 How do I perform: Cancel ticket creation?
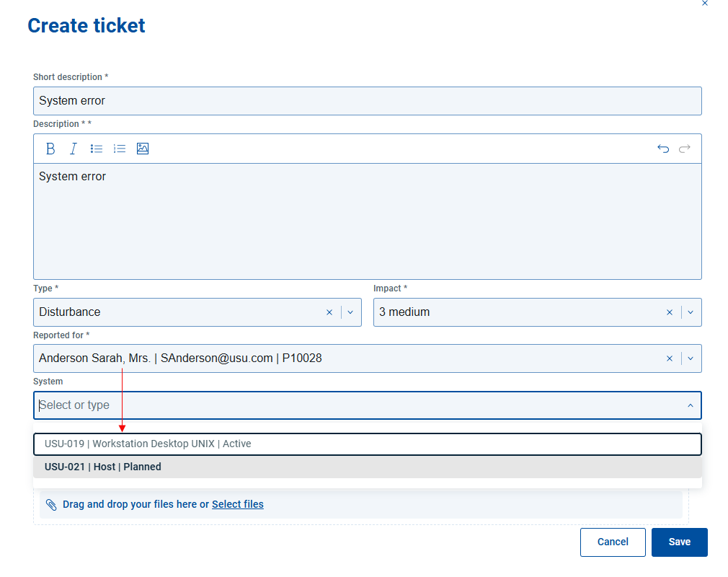pos(613,542)
